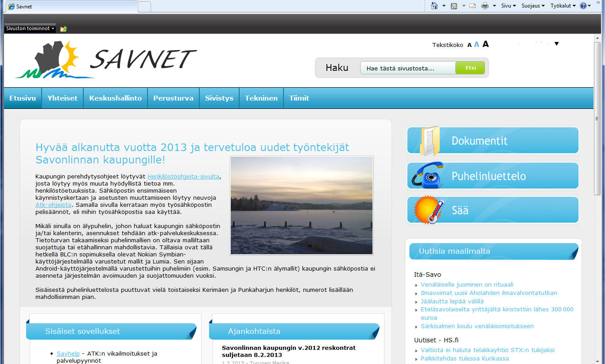Screen dimensions: 605x364
Task: Click the Sisäiset sovellukset panel header
Action: (x=111, y=331)
